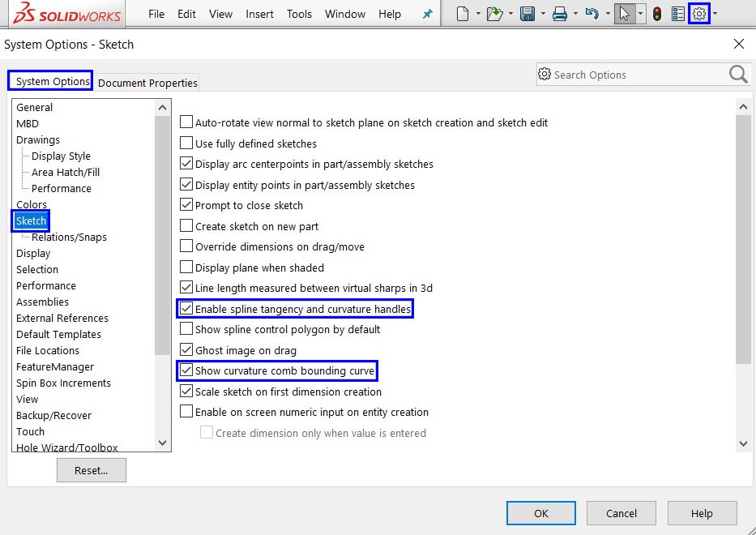
Task: Click the Save floppy disk icon
Action: pyautogui.click(x=527, y=14)
